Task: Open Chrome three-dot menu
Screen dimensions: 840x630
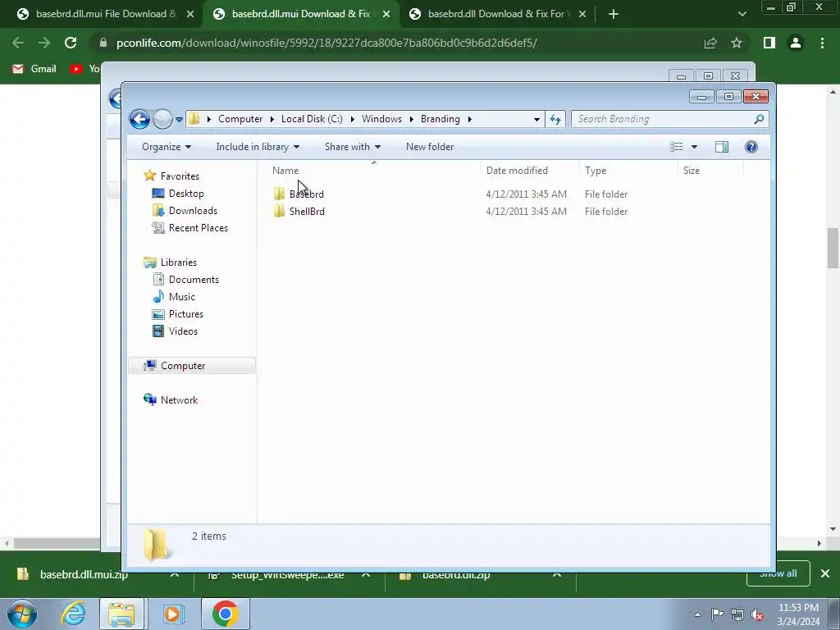Action: click(x=822, y=43)
